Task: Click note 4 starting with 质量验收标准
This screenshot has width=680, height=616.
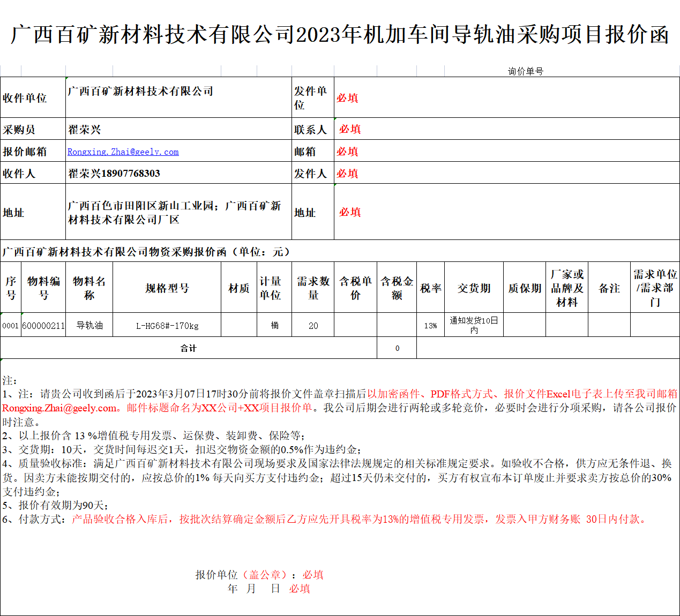Action: click(x=338, y=477)
